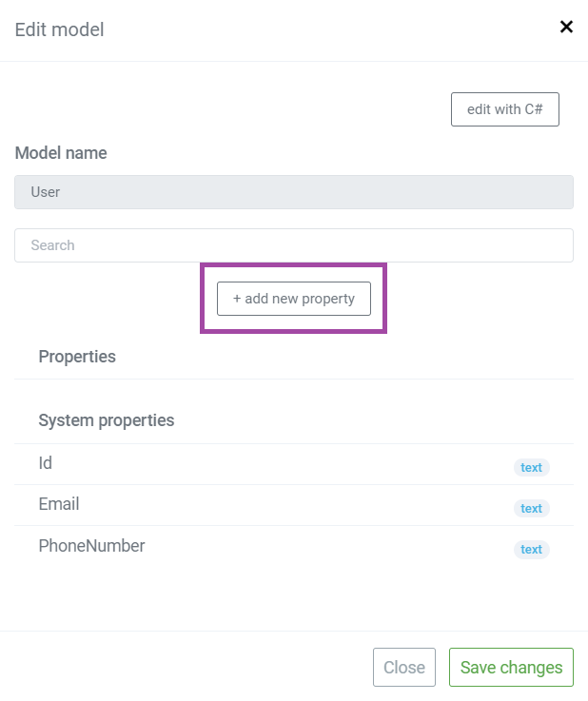
Task: Click the User text in disabled field
Action: coord(45,192)
